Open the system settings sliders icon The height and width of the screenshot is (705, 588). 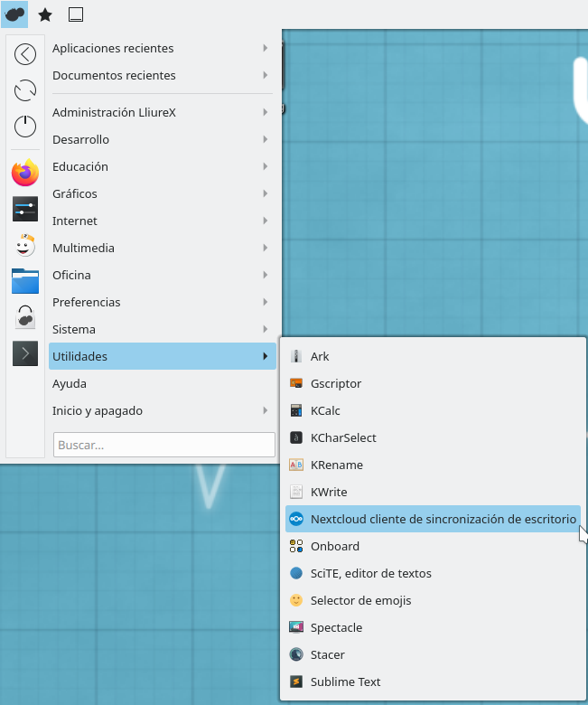coord(25,209)
